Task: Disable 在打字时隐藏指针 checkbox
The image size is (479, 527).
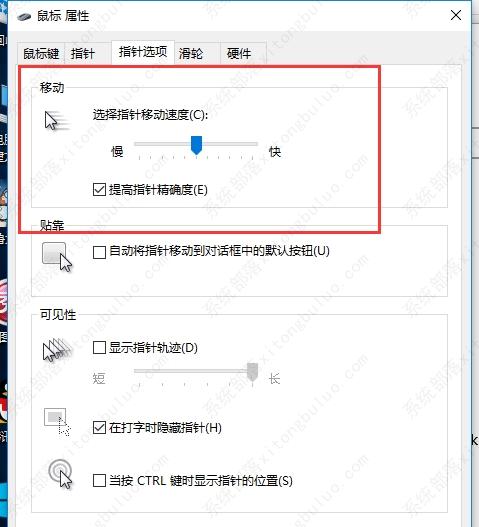Action: 99,428
